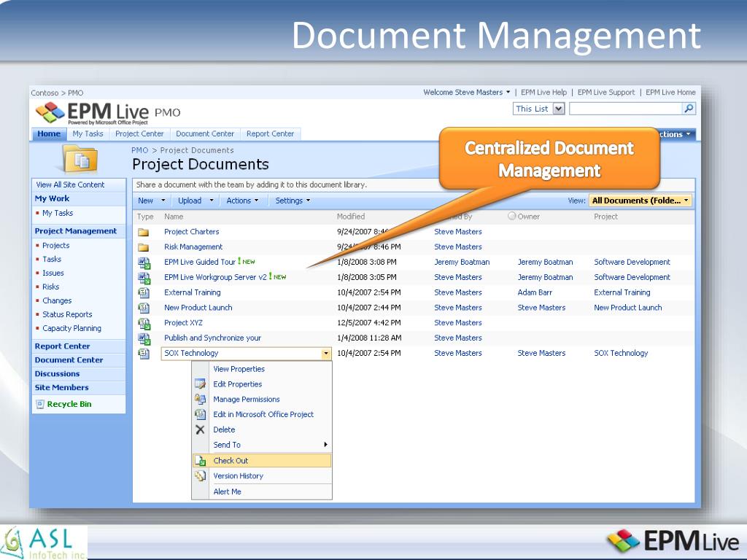Click the New Product Launch file icon
The width and height of the screenshot is (747, 560).
point(144,308)
